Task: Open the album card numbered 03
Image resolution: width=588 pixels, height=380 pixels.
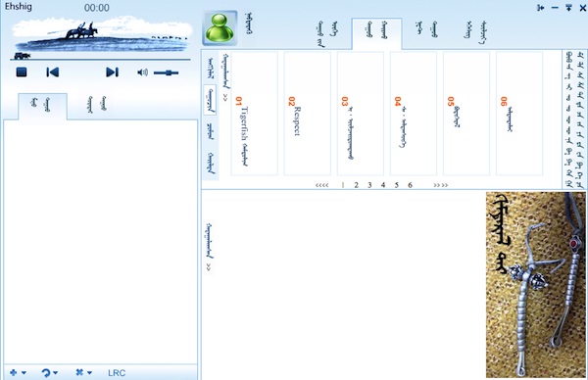Action: pyautogui.click(x=361, y=114)
